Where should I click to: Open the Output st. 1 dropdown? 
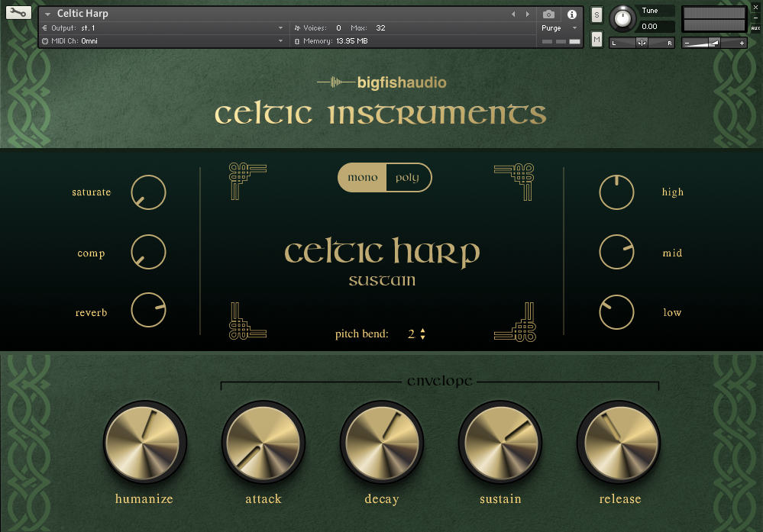(x=163, y=27)
